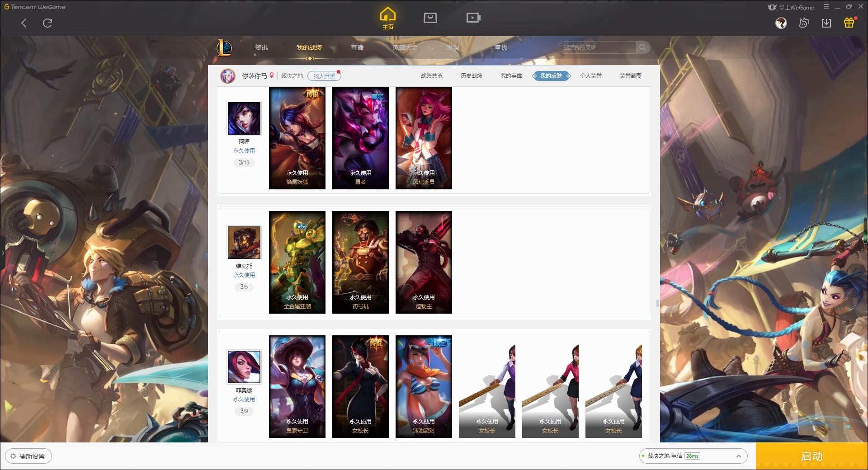Open the main menu hamburger icon
Screen dimensions: 868x470
click(826, 7)
